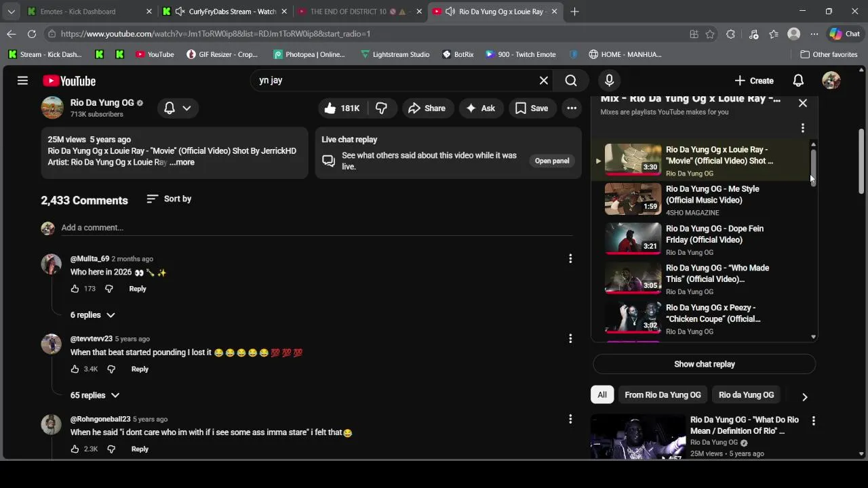The height and width of the screenshot is (488, 868).
Task: Open options menu for @Mulita_69 comment
Action: pyautogui.click(x=570, y=258)
